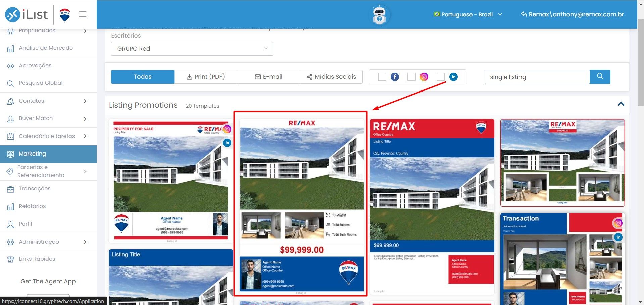This screenshot has width=644, height=305.
Task: Click the Administração gear icon
Action: (x=10, y=242)
